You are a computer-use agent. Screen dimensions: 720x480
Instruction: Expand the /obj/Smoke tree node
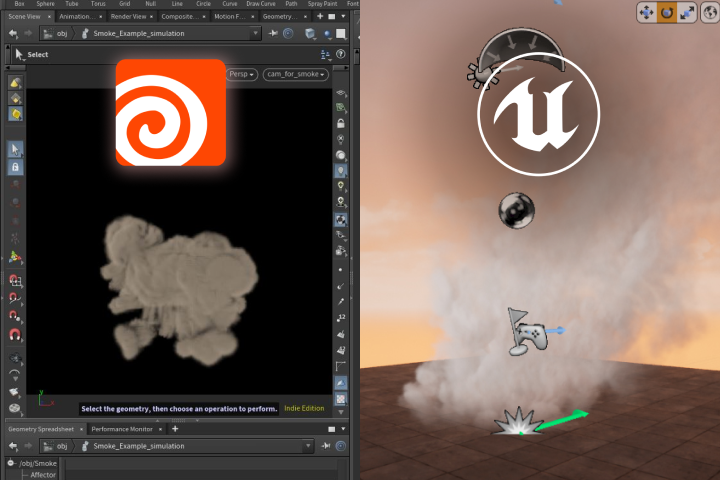click(11, 463)
